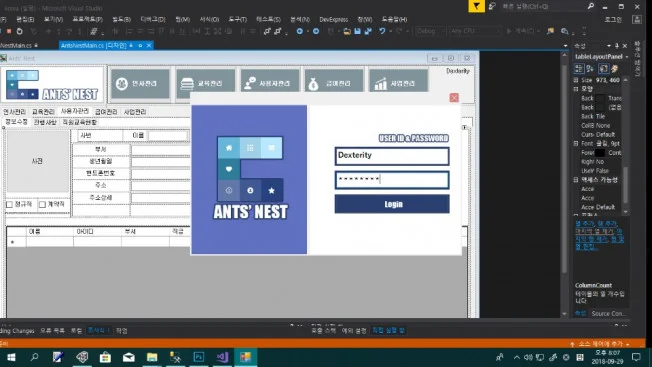Open the Properties window options dropdown arrow
The height and width of the screenshot is (367, 652).
pyautogui.click(x=609, y=46)
